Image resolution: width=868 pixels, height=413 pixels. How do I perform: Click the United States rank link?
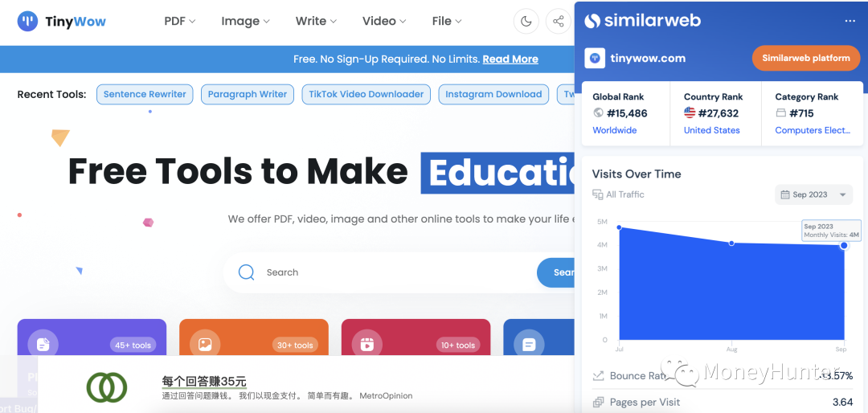pyautogui.click(x=712, y=130)
